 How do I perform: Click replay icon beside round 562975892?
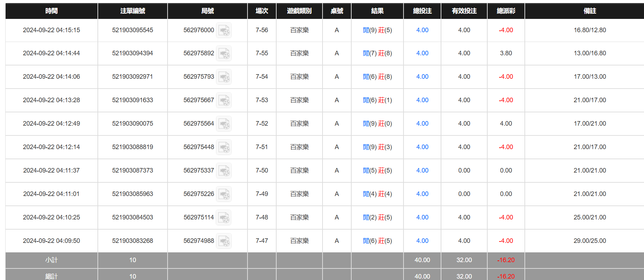click(224, 54)
